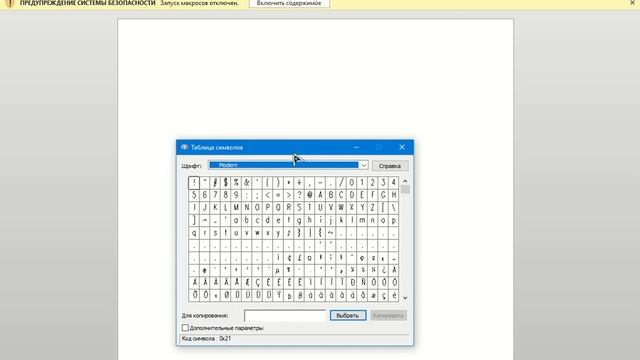Dismiss the yellow security warning bar
The width and height of the screenshot is (640, 360).
[x=632, y=3]
